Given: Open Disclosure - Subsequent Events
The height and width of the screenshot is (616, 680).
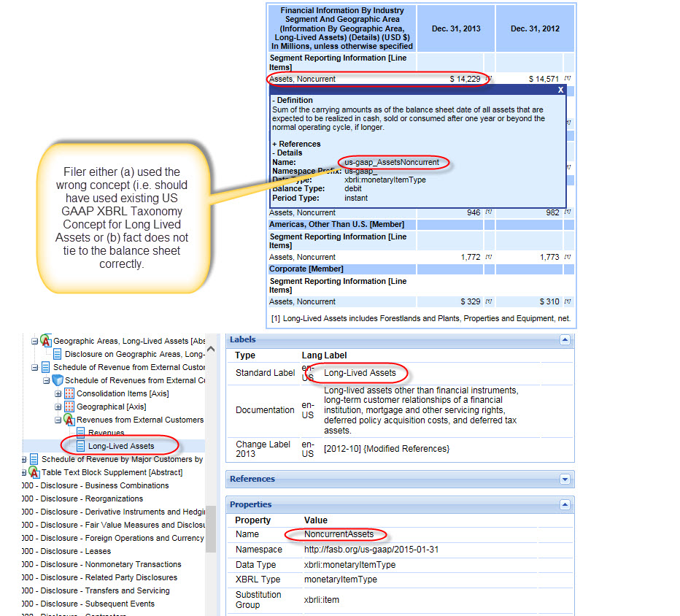Looking at the screenshot, I should (x=88, y=604).
